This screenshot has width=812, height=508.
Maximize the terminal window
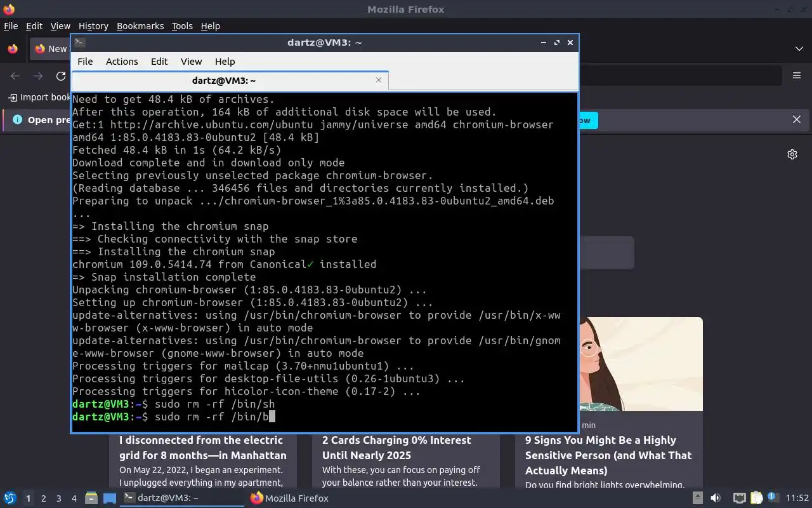[557, 43]
